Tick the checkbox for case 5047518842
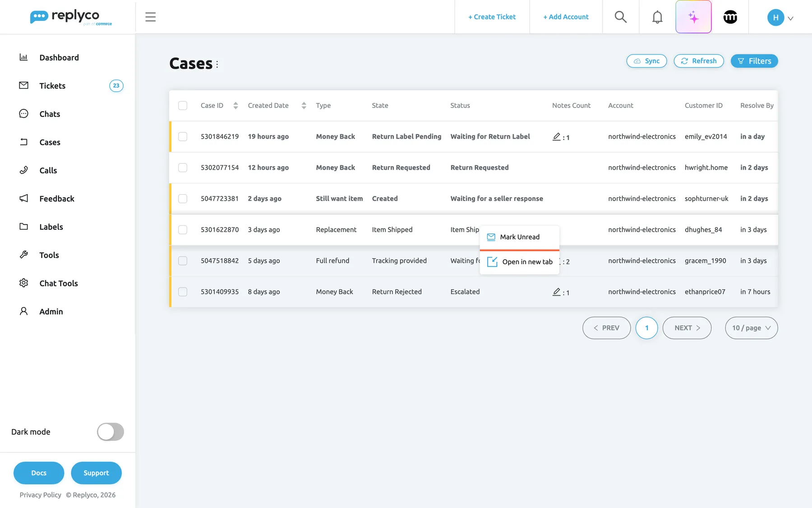Image resolution: width=812 pixels, height=508 pixels. point(183,261)
